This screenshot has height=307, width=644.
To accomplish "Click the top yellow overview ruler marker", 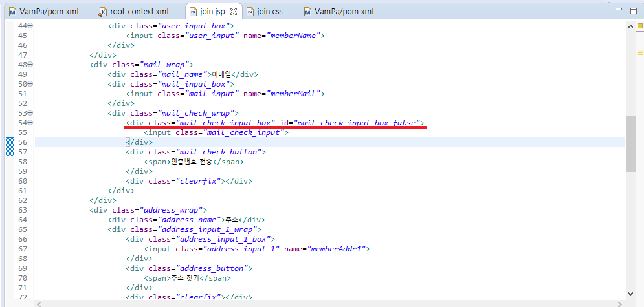I will click(x=639, y=26).
